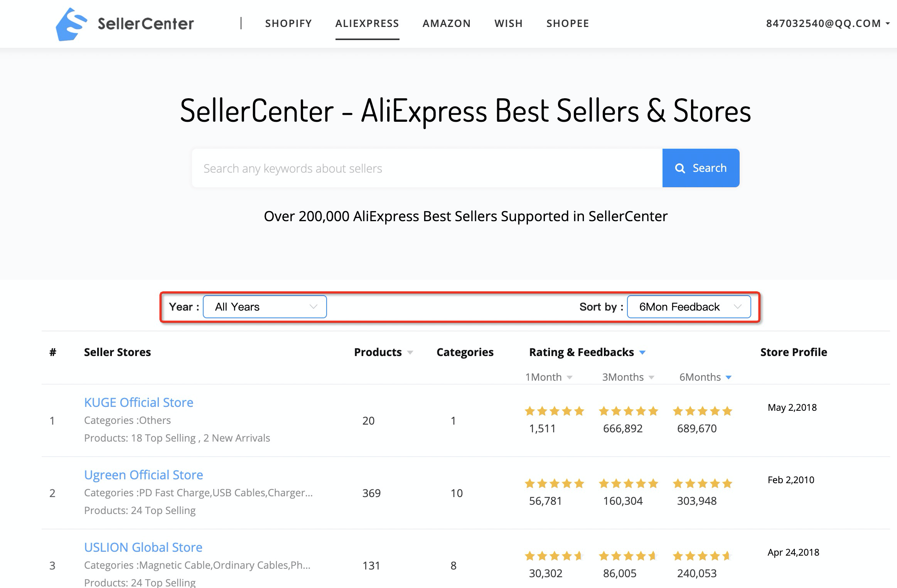This screenshot has height=588, width=897.
Task: Click KUGE's Categories :Others text
Action: point(127,420)
